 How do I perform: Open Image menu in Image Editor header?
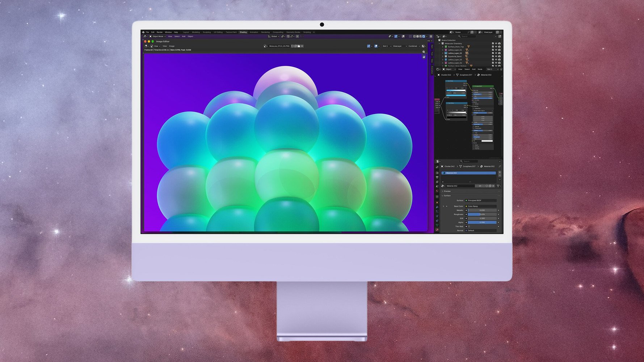(x=172, y=46)
